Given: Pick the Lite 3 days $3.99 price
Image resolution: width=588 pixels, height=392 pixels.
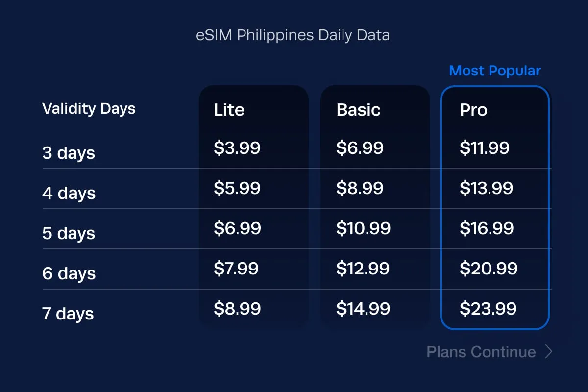Looking at the screenshot, I should pos(237,148).
